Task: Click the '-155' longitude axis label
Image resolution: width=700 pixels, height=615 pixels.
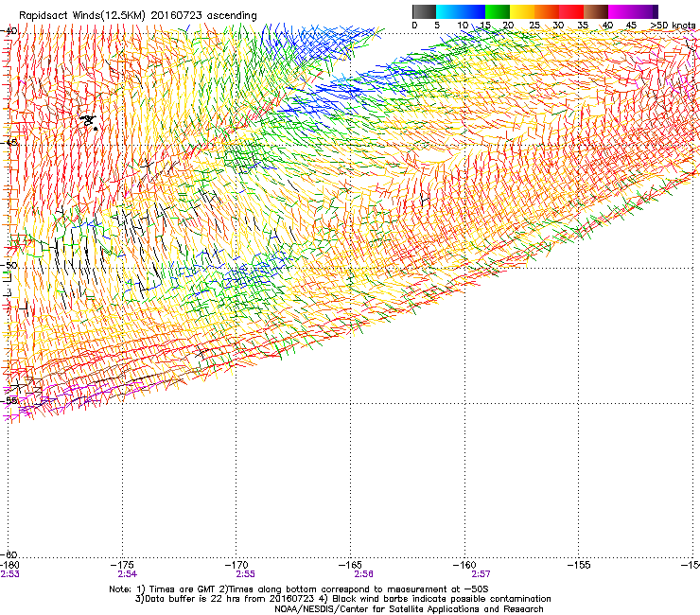Action: 579,566
